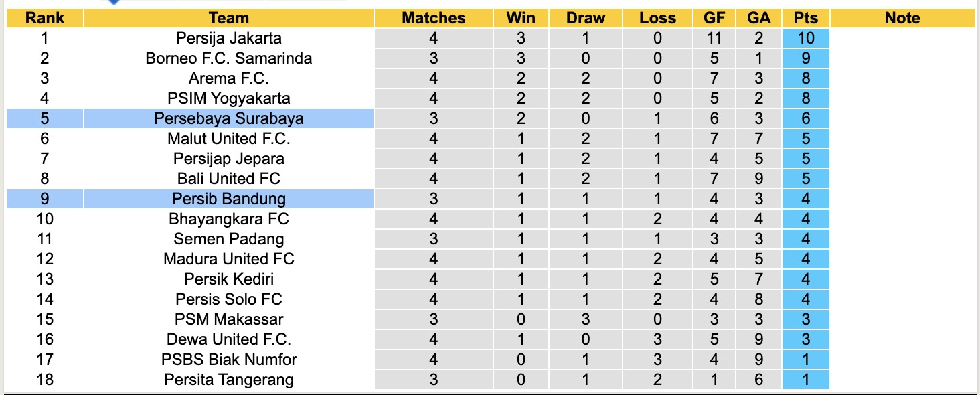The height and width of the screenshot is (395, 980).
Task: Sort by the Matches column header
Action: coord(433,18)
